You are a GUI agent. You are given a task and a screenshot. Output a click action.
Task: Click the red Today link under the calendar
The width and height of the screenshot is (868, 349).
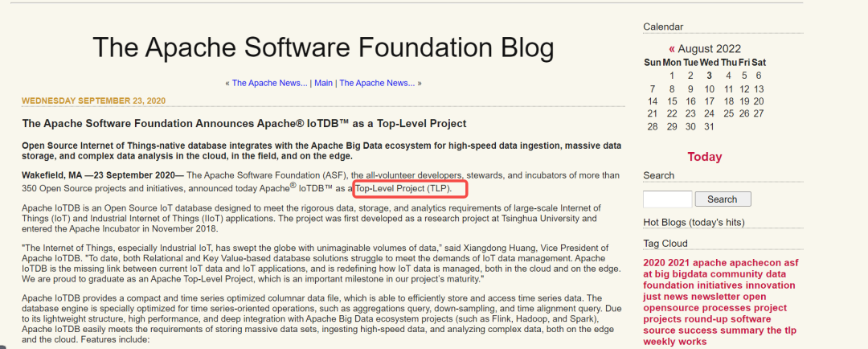[705, 157]
